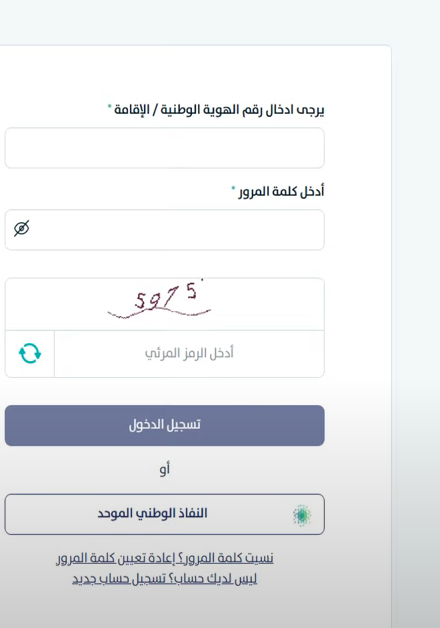Toggle password visibility using the crossed-eye icon
The height and width of the screenshot is (628, 440).
click(22, 228)
